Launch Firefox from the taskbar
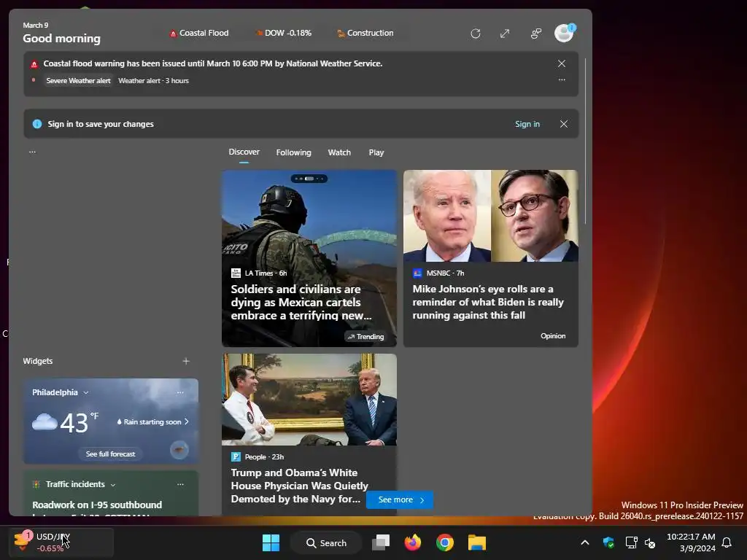Screen dimensions: 747x560 413,542
